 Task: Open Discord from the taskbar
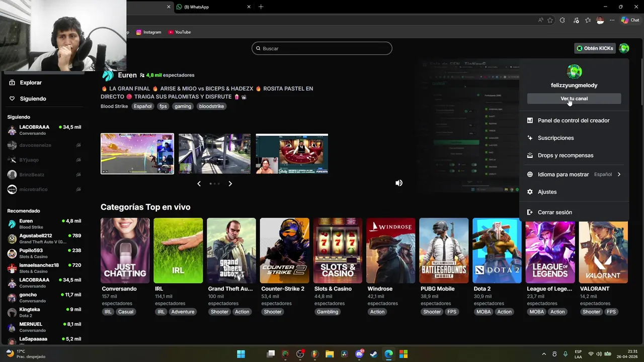359,354
